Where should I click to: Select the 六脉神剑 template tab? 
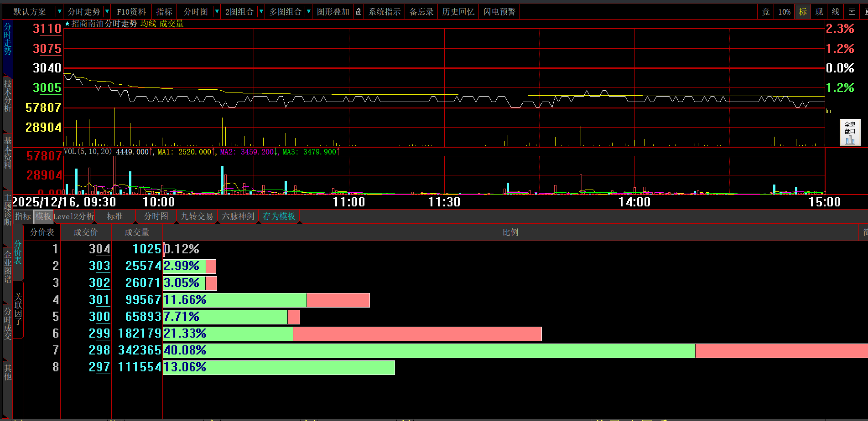(x=238, y=216)
